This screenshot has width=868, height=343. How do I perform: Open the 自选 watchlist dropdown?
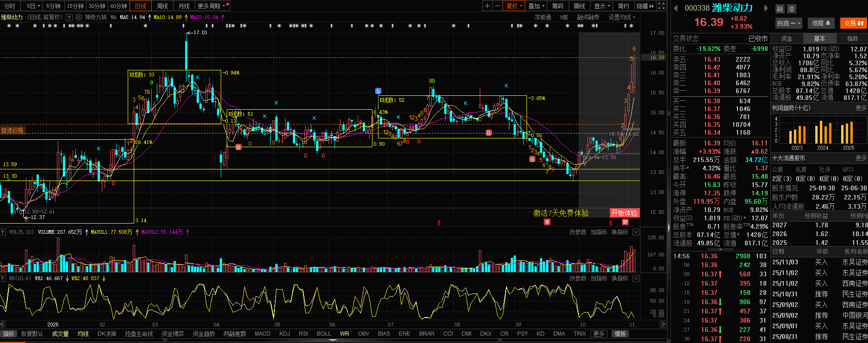(788, 23)
